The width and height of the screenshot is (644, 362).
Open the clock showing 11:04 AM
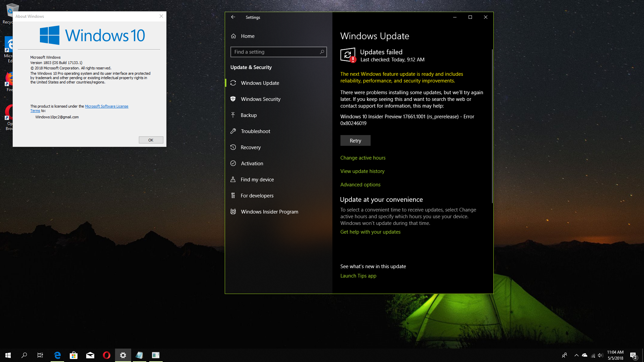pyautogui.click(x=615, y=355)
